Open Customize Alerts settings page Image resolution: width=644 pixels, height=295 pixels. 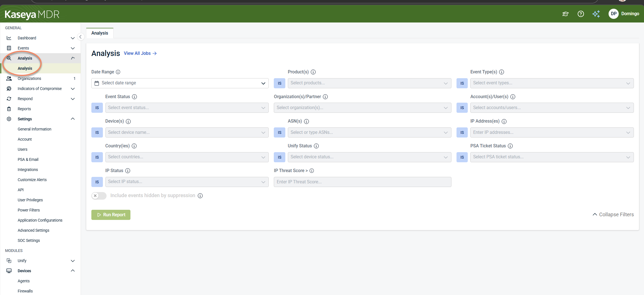pos(32,180)
